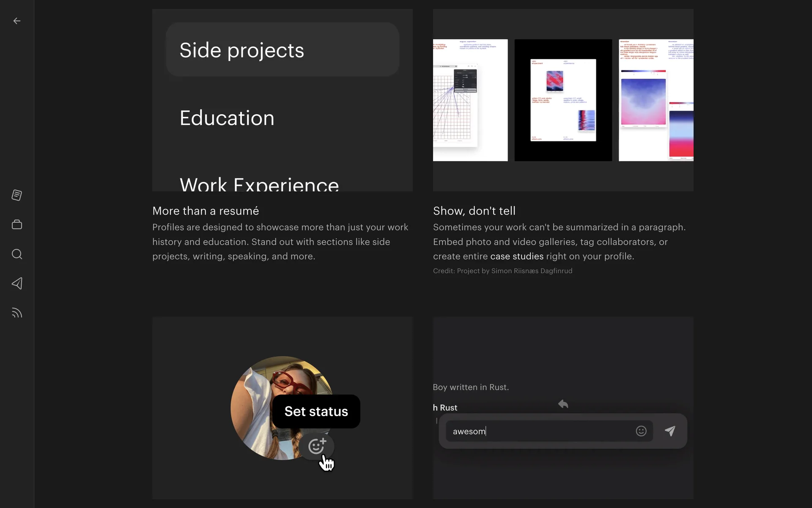Open the posts icon in sidebar
Image resolution: width=812 pixels, height=508 pixels.
click(17, 195)
